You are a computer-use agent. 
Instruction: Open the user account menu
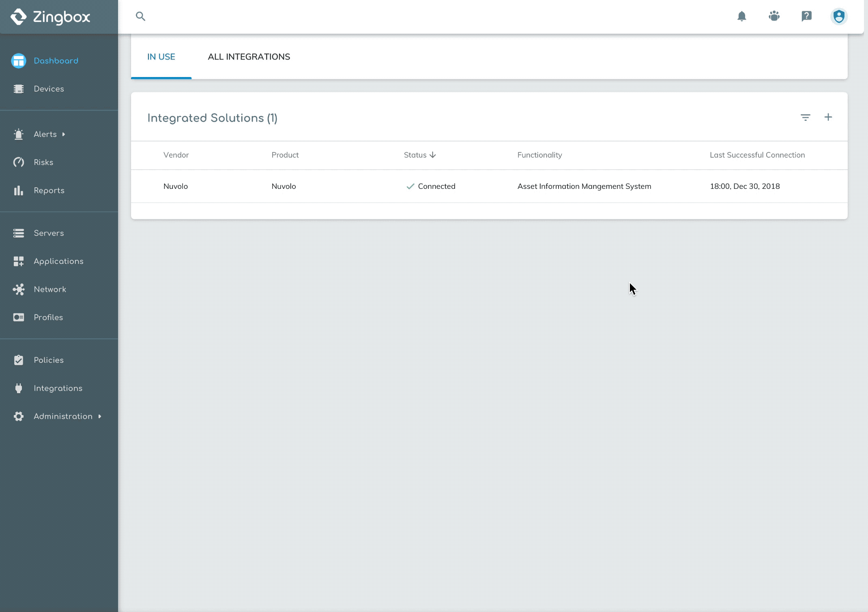(839, 17)
